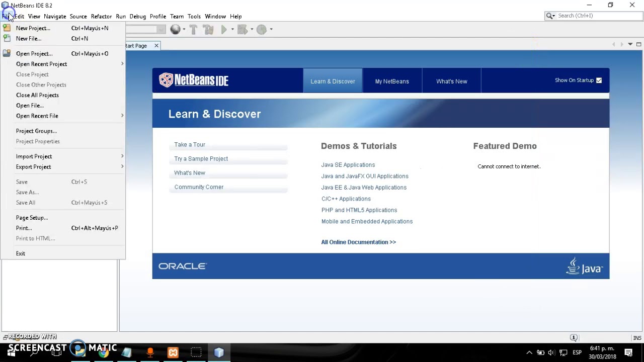The height and width of the screenshot is (362, 644).
Task: Click the Clean and Build Project icon
Action: pos(208,30)
